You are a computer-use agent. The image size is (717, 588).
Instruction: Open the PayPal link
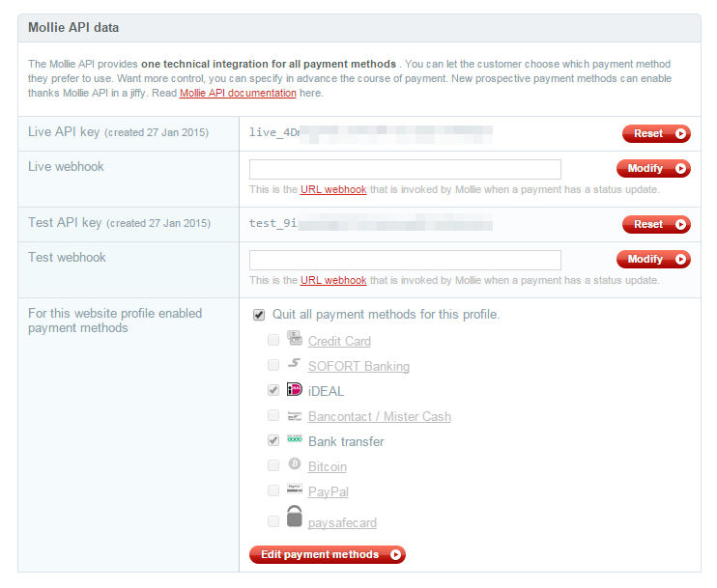329,492
